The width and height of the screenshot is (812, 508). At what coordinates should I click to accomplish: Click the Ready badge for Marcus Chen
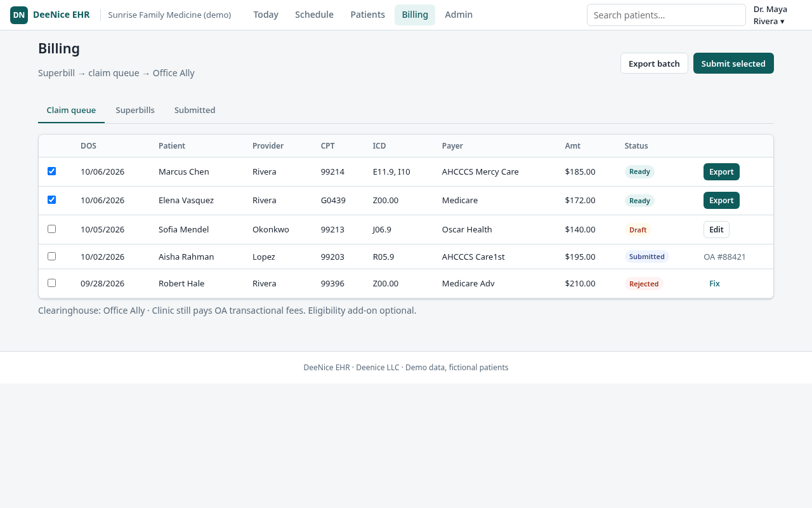coord(639,171)
